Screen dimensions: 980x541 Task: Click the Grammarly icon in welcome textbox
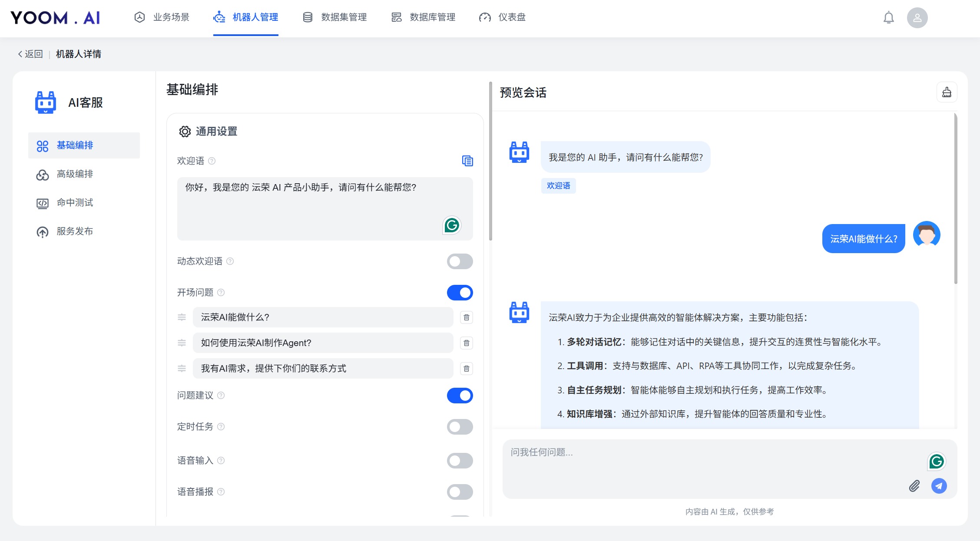coord(452,226)
